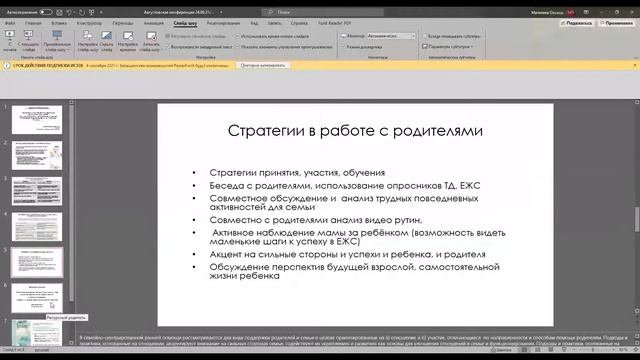Switch to the Foxit Reader PDF tab
Viewport: 640px width, 360px height.
tap(334, 23)
